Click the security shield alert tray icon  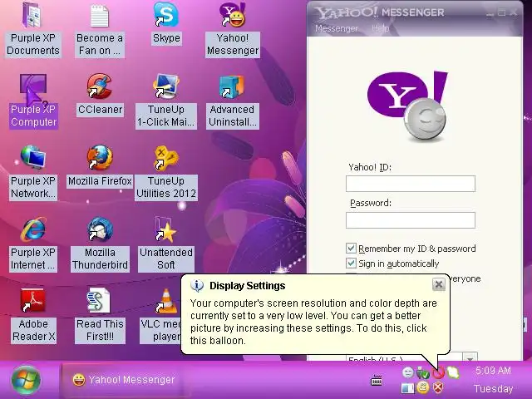[438, 387]
